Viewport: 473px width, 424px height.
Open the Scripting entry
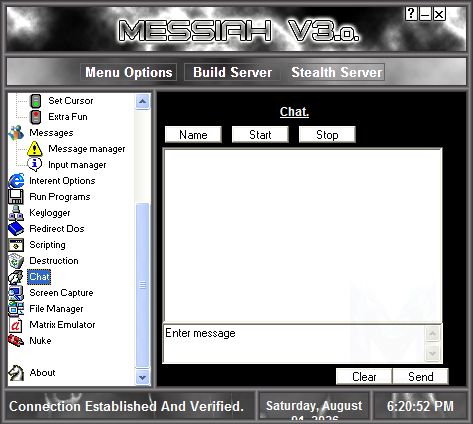coord(47,245)
